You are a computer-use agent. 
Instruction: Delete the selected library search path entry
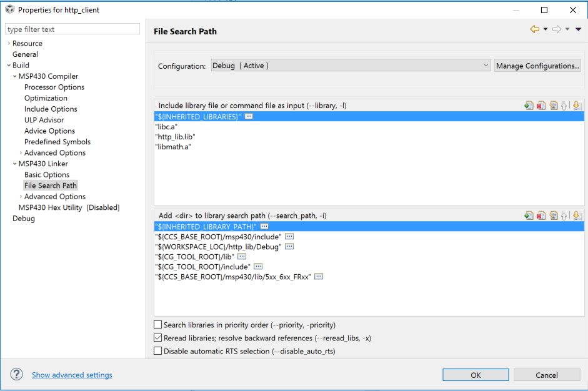541,215
